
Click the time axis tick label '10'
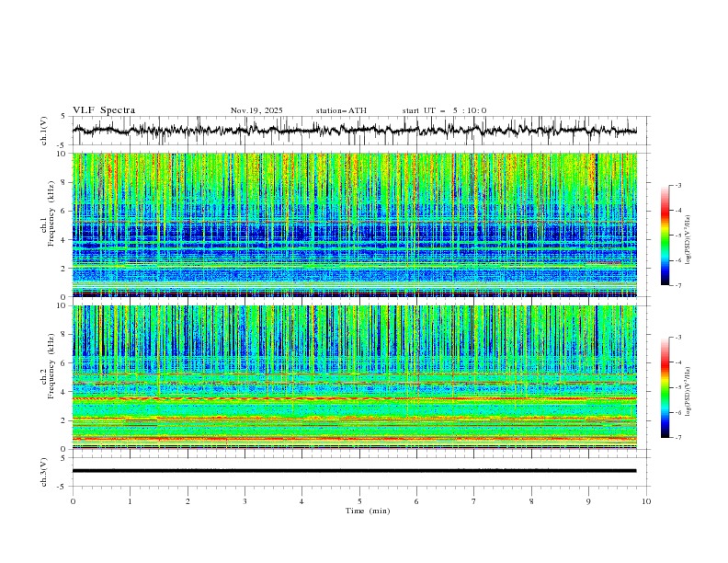tap(646, 501)
